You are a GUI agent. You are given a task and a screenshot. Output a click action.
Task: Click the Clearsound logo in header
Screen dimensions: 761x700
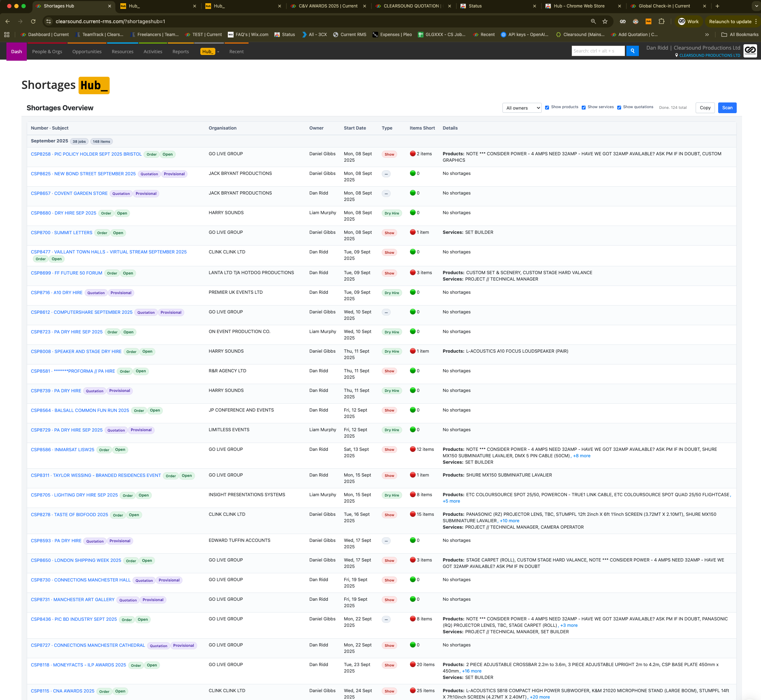750,51
